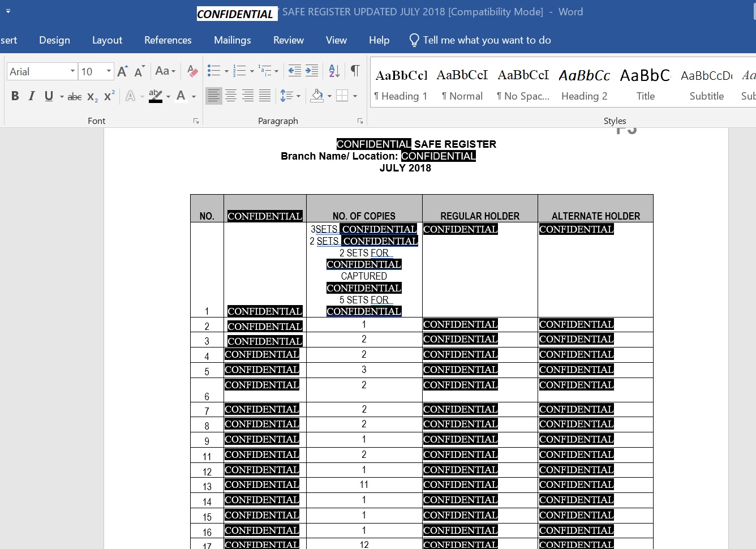
Task: Apply text effects and typography
Action: (130, 96)
